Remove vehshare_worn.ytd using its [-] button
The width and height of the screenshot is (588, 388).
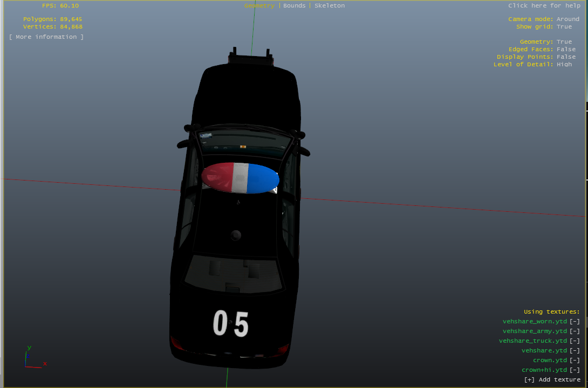coord(575,322)
